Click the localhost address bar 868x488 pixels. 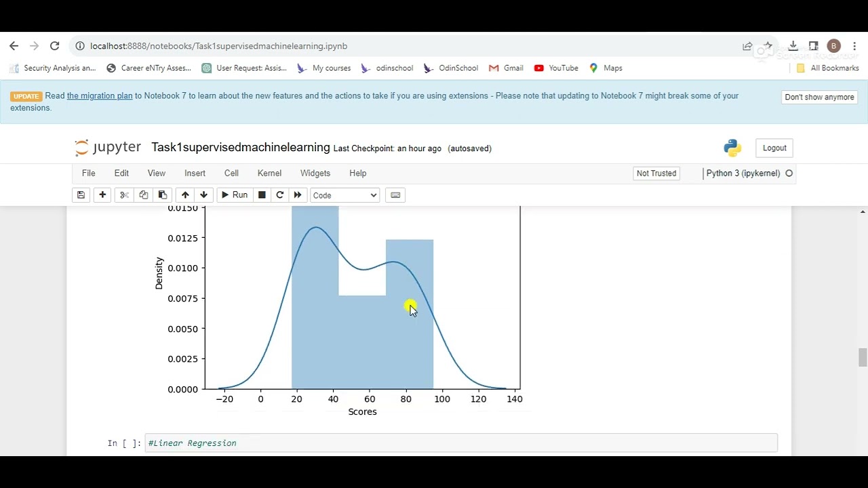pyautogui.click(x=407, y=46)
